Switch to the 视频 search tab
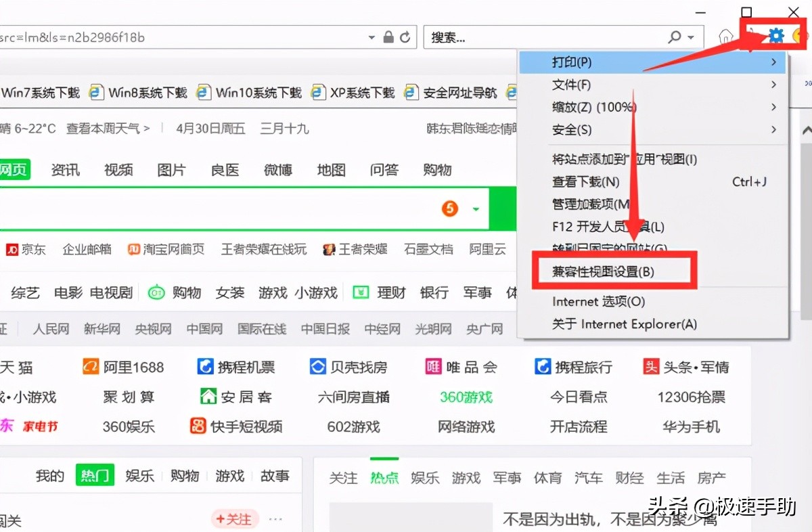 [x=118, y=169]
